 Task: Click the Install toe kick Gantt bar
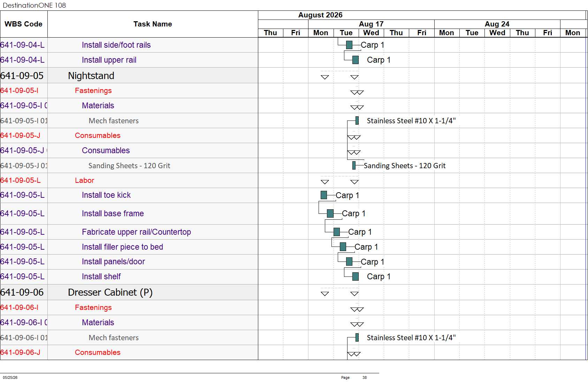[x=324, y=195]
